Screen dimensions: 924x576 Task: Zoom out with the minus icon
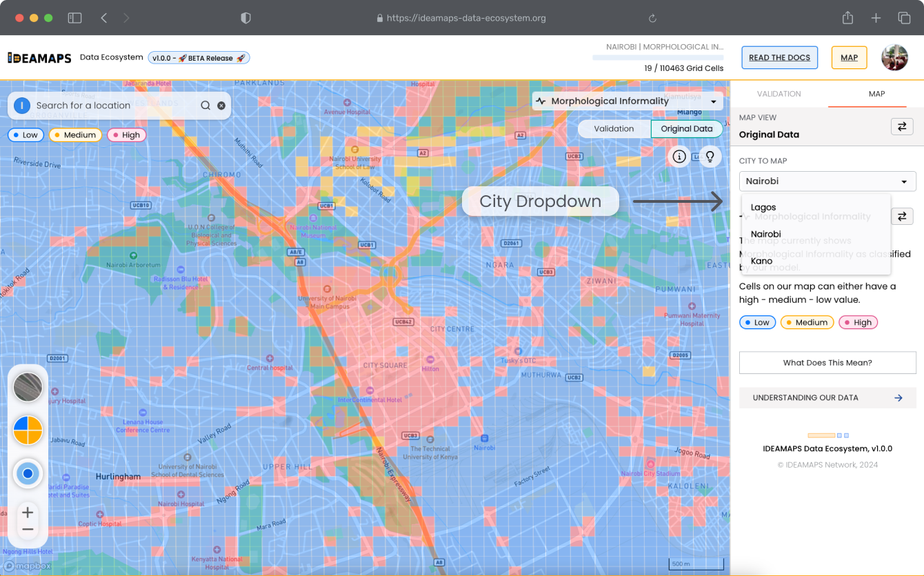[28, 530]
